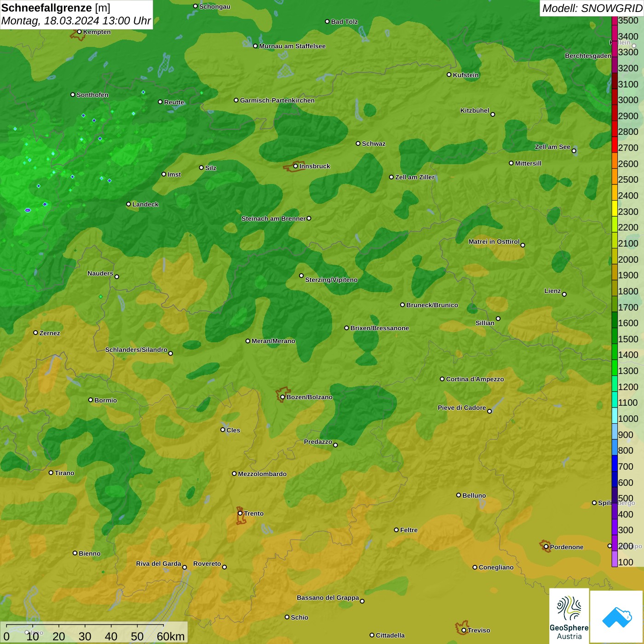Click the Bassano del Grappa label

(328, 598)
